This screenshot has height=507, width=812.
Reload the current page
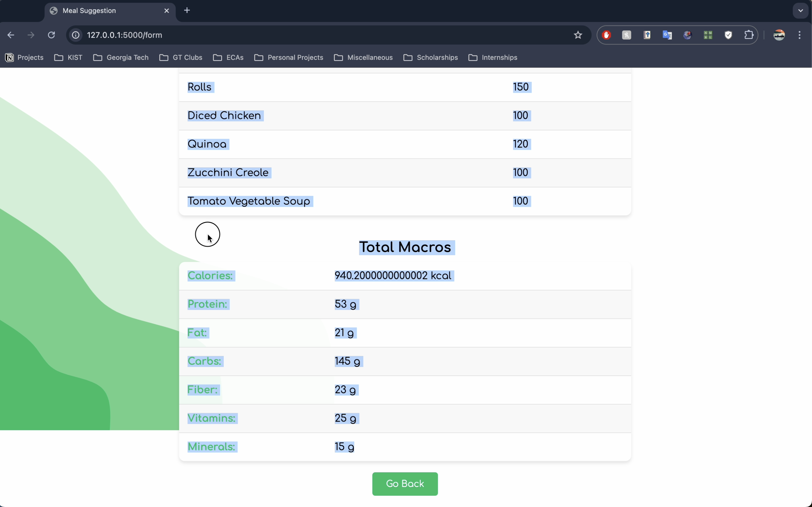pyautogui.click(x=51, y=35)
